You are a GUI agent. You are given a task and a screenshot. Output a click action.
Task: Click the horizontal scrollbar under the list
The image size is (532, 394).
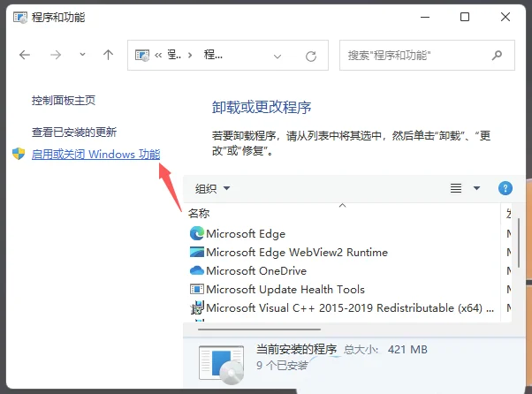point(259,330)
